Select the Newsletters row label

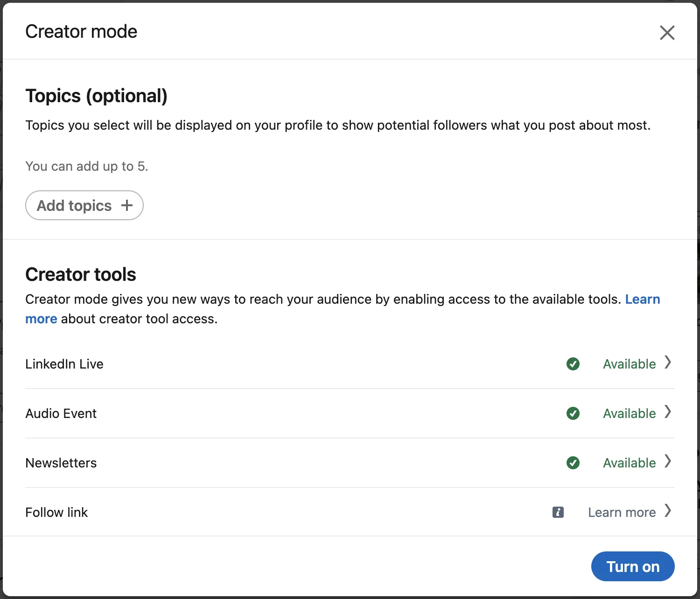pyautogui.click(x=61, y=463)
